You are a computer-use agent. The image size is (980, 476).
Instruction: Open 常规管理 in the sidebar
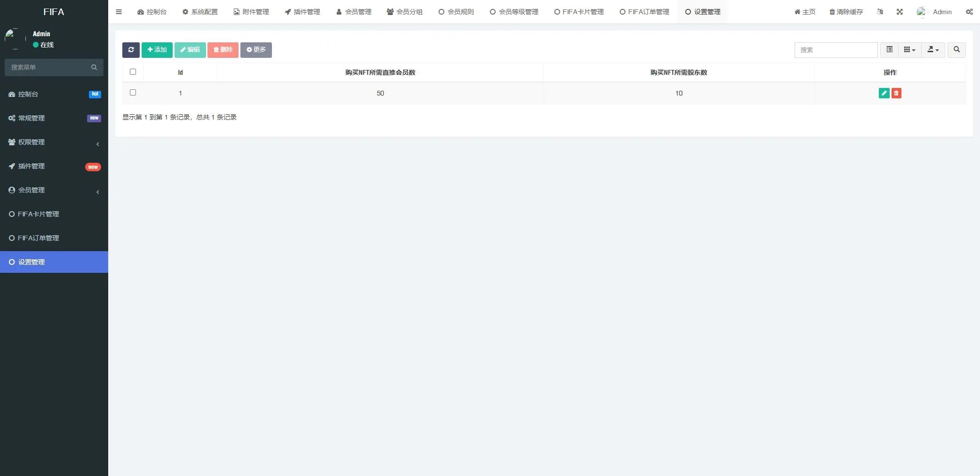click(54, 118)
